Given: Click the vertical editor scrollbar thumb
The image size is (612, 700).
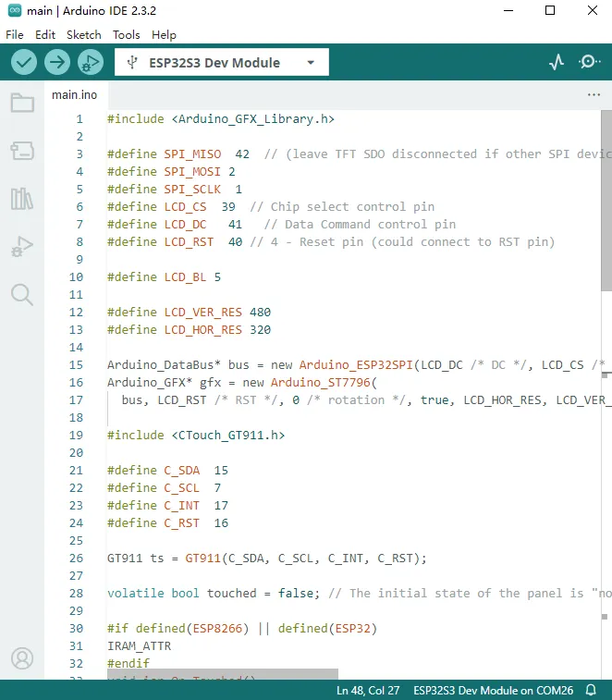Looking at the screenshot, I should 606,201.
